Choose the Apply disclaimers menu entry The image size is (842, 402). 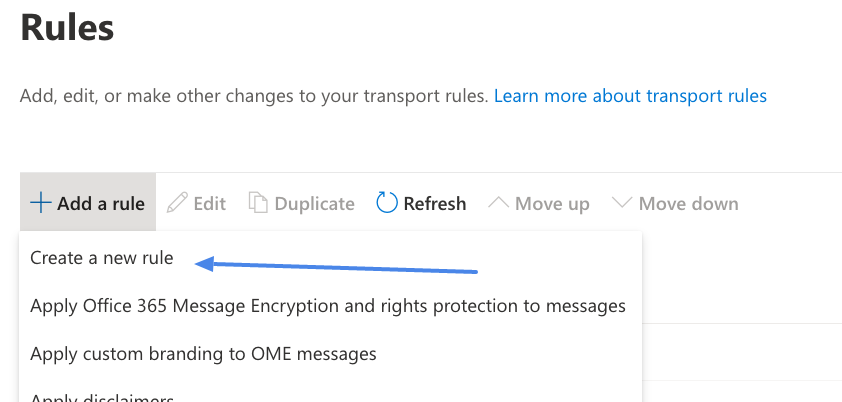pyautogui.click(x=102, y=398)
